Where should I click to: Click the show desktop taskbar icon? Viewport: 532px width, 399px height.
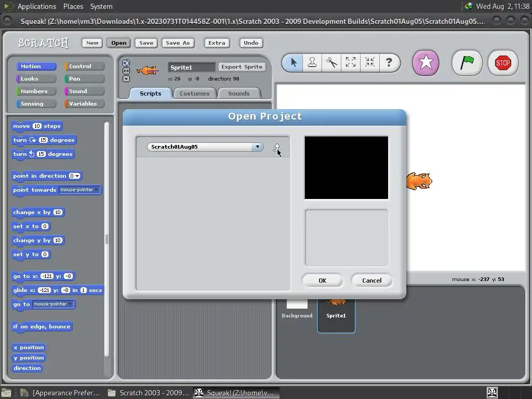tap(6, 393)
